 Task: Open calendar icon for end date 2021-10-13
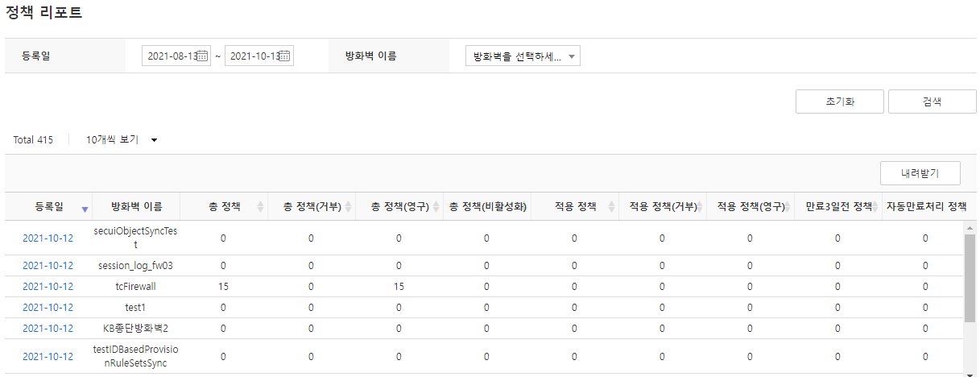[x=285, y=56]
